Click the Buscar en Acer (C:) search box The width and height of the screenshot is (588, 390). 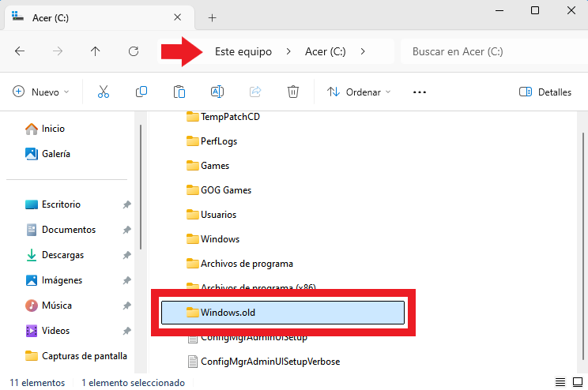tap(494, 51)
